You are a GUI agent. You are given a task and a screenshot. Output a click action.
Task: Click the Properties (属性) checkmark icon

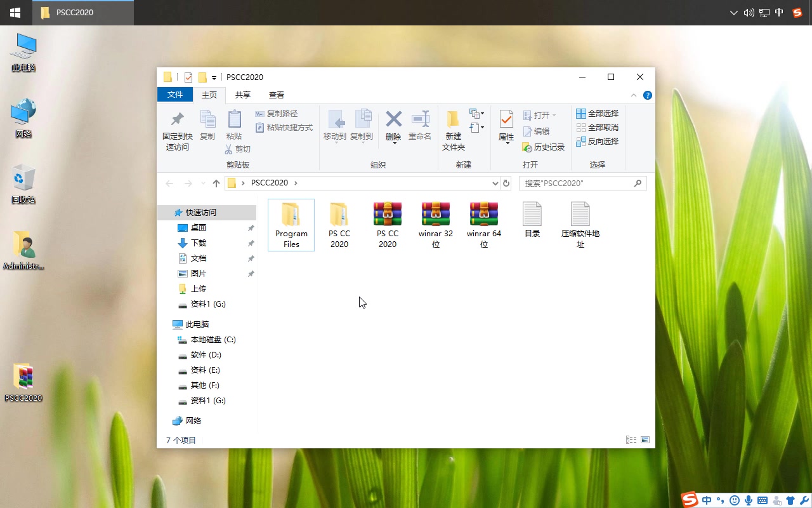click(506, 119)
